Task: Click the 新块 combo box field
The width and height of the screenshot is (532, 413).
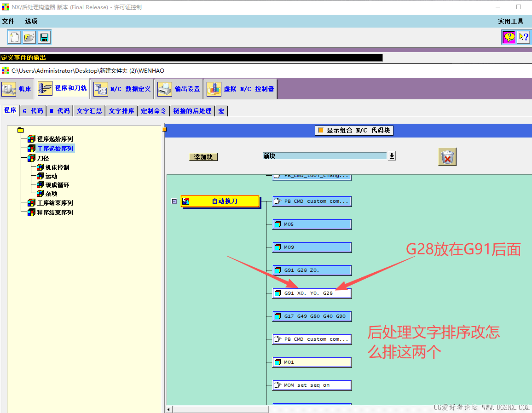Action: 325,156
